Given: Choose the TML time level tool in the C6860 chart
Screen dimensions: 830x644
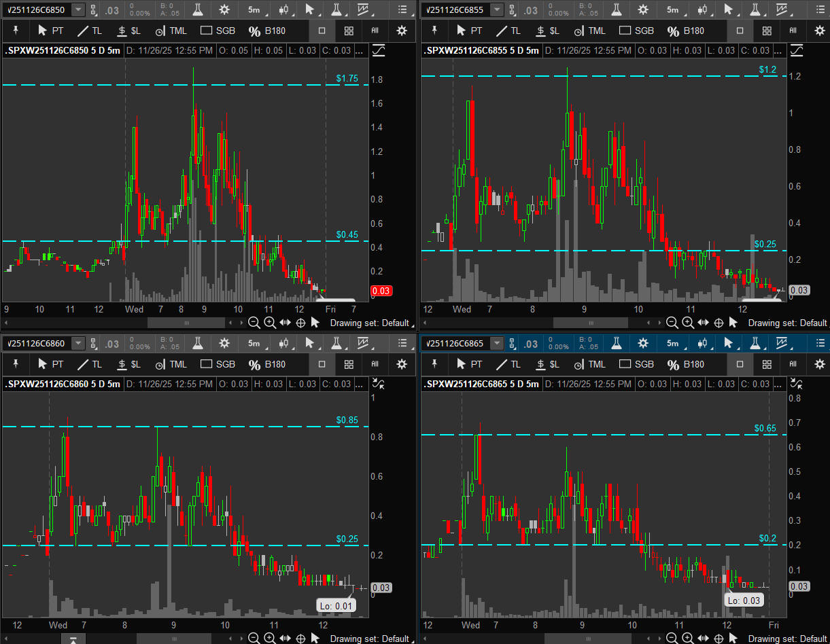Looking at the screenshot, I should click(x=170, y=364).
